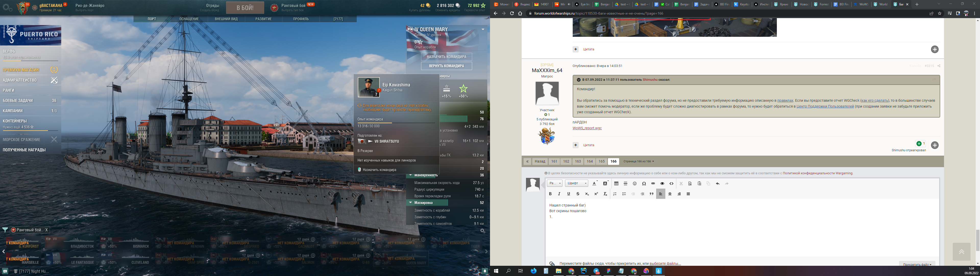Click the commander experience progress bar
The image size is (980, 276).
(x=396, y=123)
